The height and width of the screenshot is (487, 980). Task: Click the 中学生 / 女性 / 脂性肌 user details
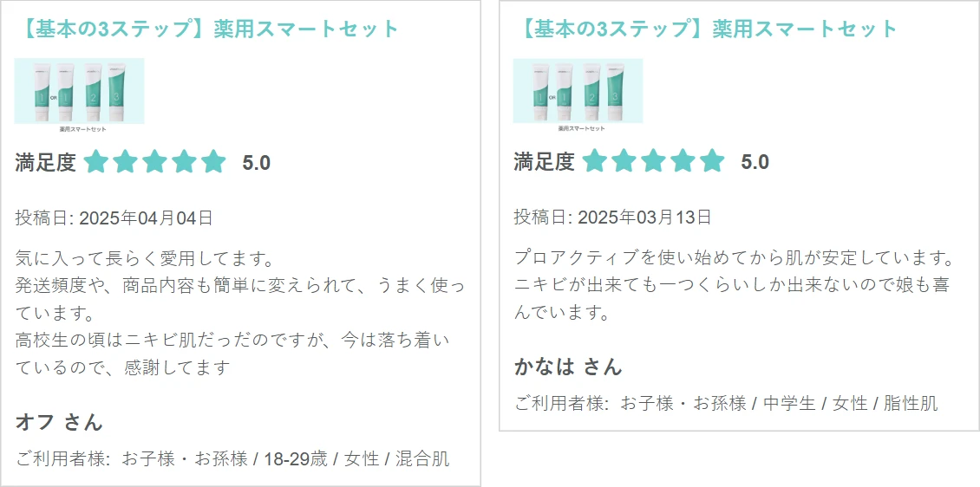click(x=851, y=403)
